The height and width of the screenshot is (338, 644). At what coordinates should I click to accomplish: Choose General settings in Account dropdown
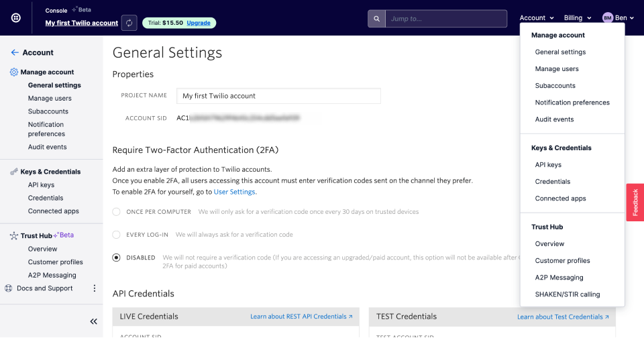click(560, 52)
